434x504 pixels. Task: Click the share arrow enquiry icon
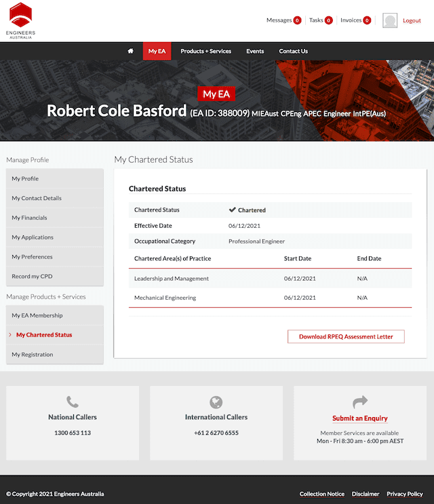pos(360,402)
